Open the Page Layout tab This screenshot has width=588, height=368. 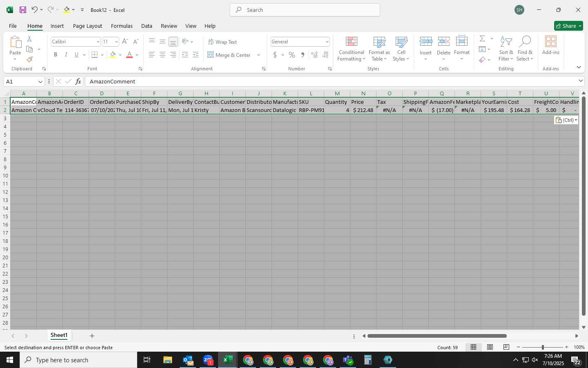tap(87, 26)
